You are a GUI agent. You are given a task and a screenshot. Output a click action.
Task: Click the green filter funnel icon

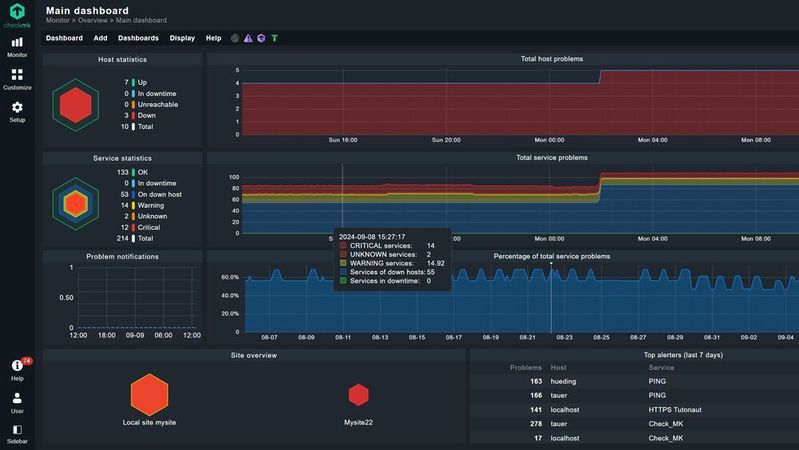click(275, 38)
